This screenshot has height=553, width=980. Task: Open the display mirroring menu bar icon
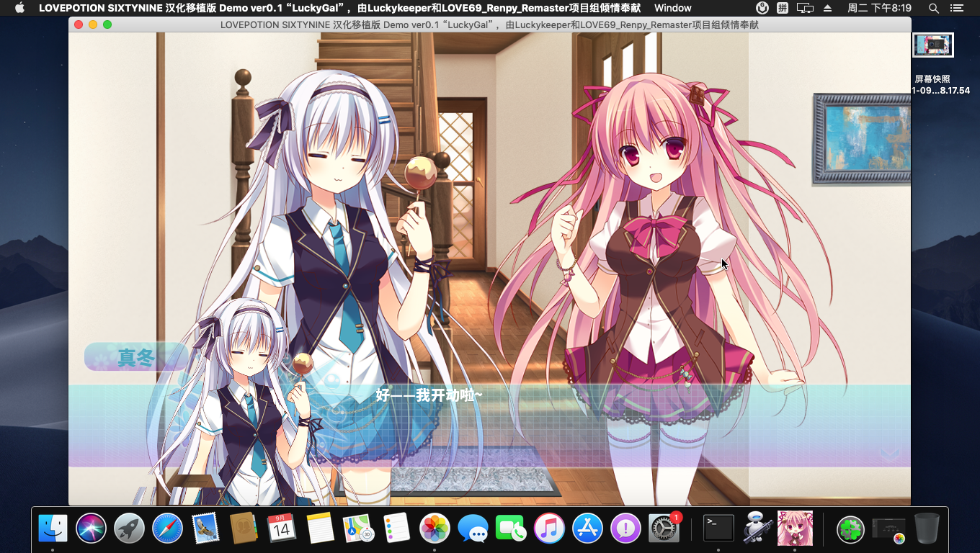[805, 8]
